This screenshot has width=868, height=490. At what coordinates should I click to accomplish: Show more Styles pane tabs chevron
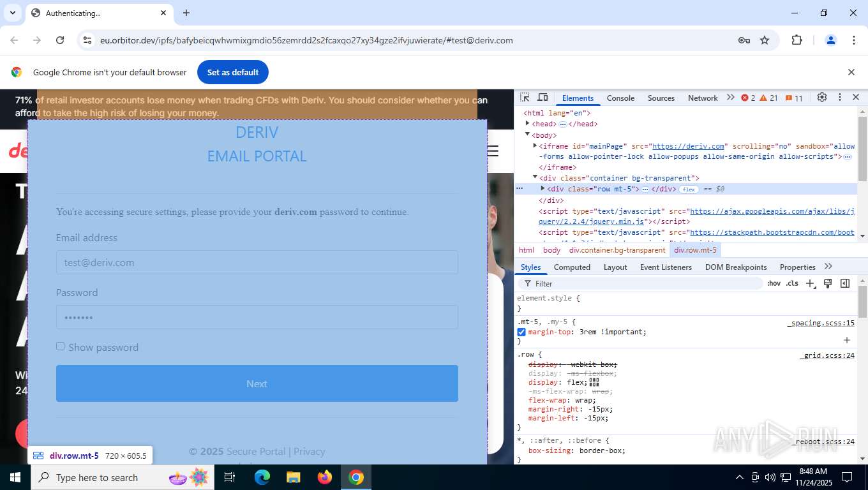pos(828,267)
